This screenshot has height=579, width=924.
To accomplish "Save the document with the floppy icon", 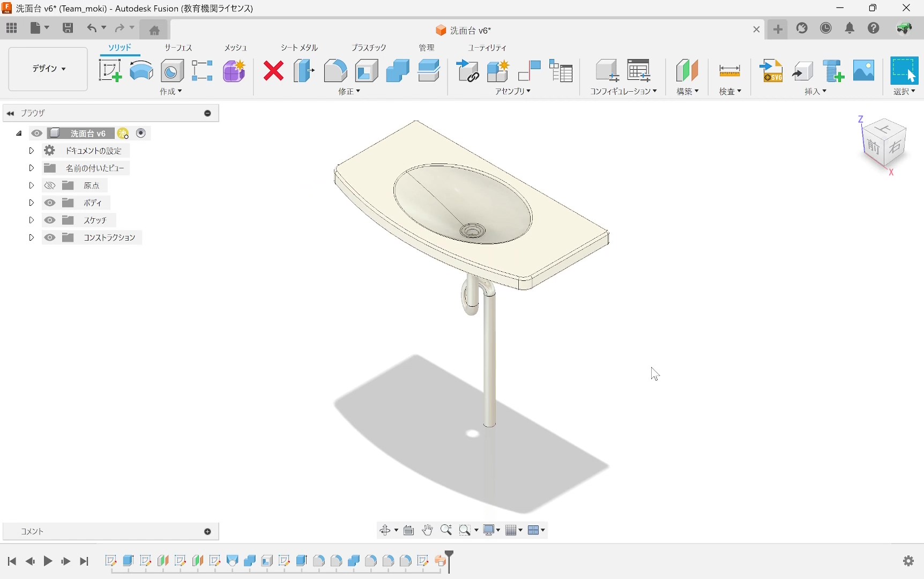I will (x=68, y=28).
